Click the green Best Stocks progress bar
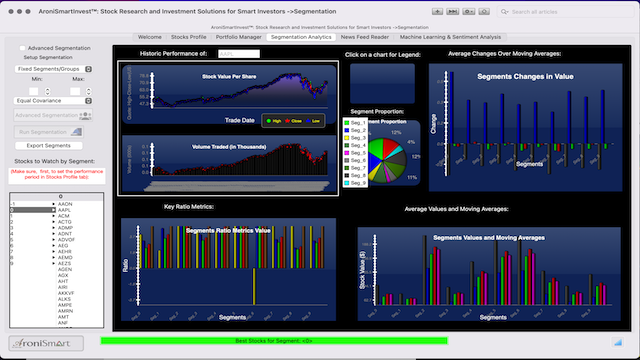Viewport: 640px width, 360px height. [274, 340]
